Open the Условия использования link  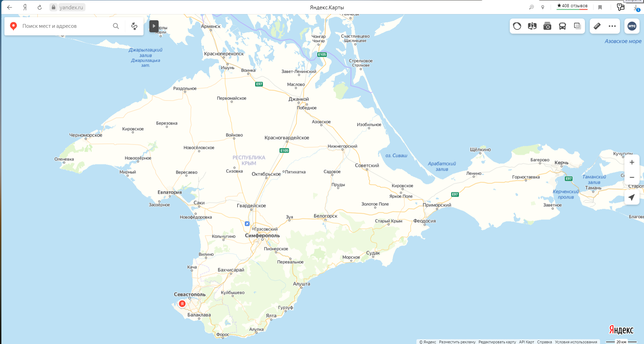[x=576, y=342]
